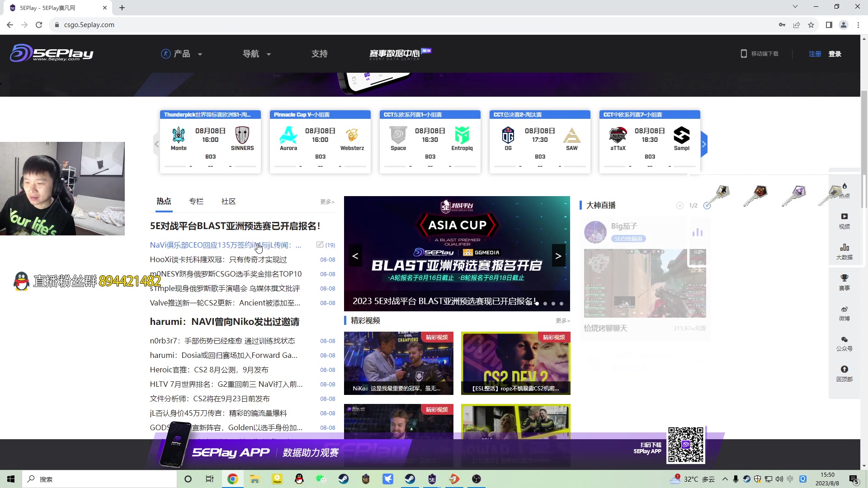Image resolution: width=868 pixels, height=488 pixels.
Task: Open the browser profile avatar icon
Action: click(844, 25)
